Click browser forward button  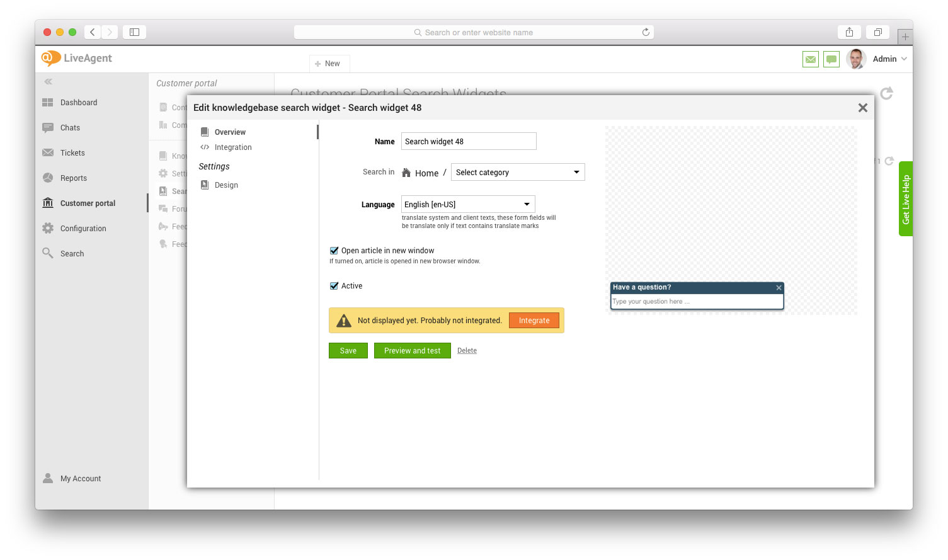(x=110, y=32)
